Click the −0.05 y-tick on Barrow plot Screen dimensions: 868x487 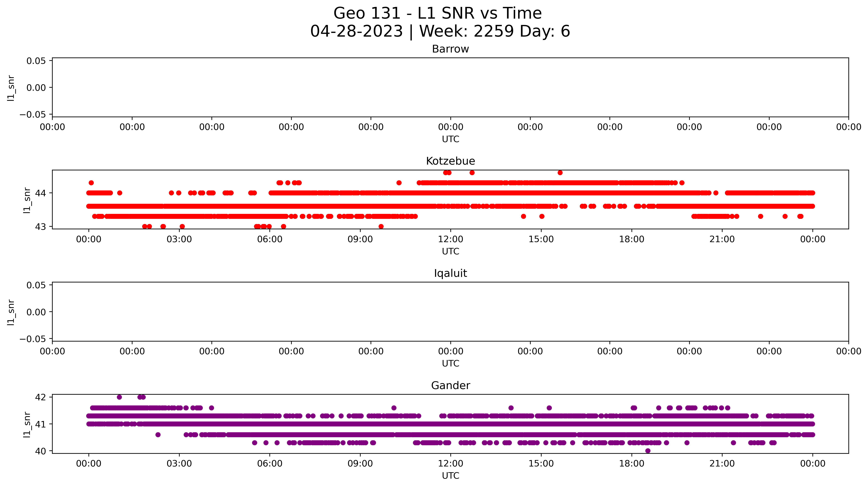33,115
